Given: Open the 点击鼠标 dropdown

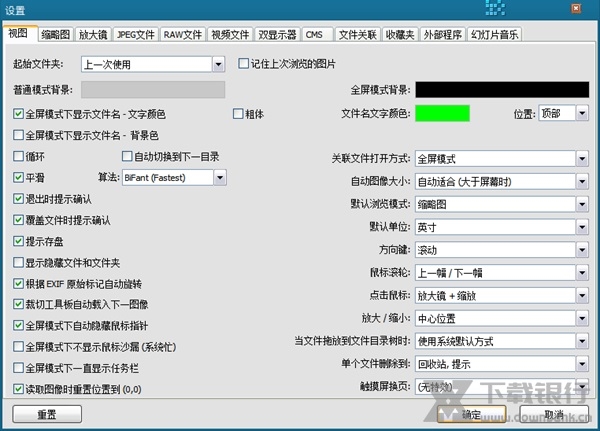Looking at the screenshot, I should (502, 295).
